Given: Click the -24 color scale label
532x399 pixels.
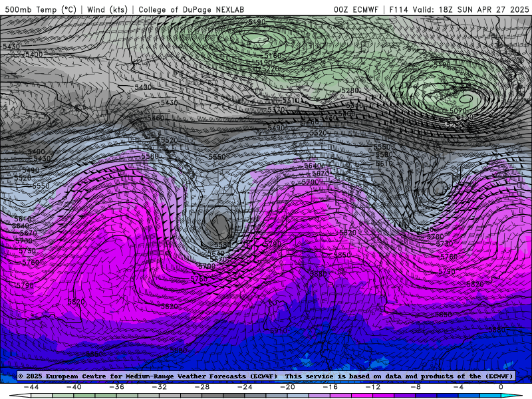Looking at the screenshot, I should click(x=245, y=387).
